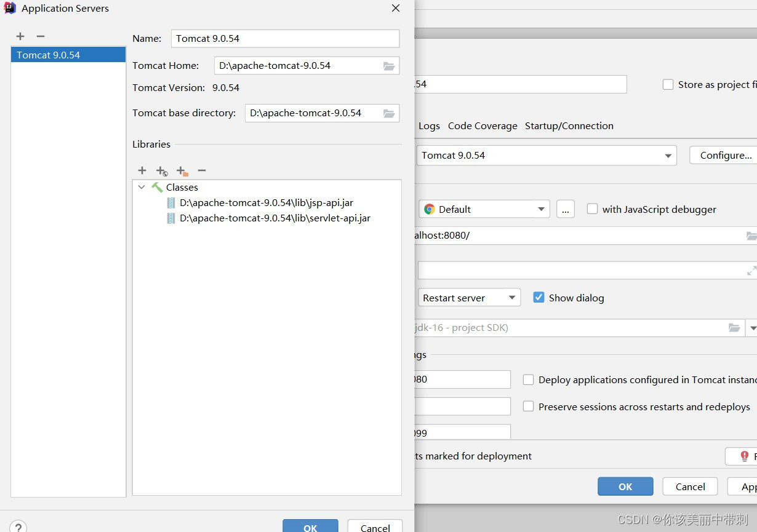Click the red warning bulb icon

pyautogui.click(x=745, y=456)
